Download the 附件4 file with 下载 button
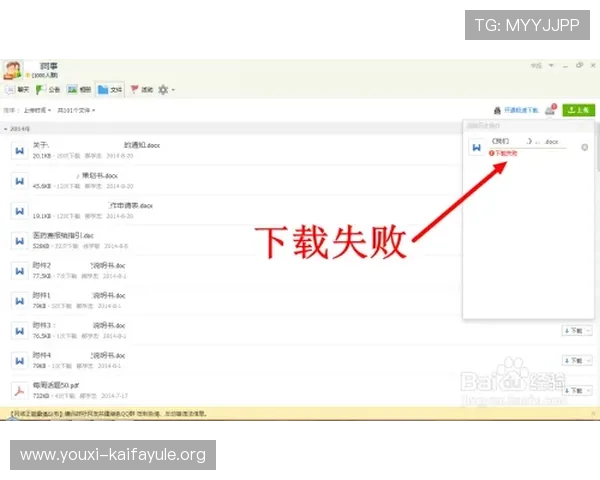Viewport: 600px width, 480px height. point(574,361)
